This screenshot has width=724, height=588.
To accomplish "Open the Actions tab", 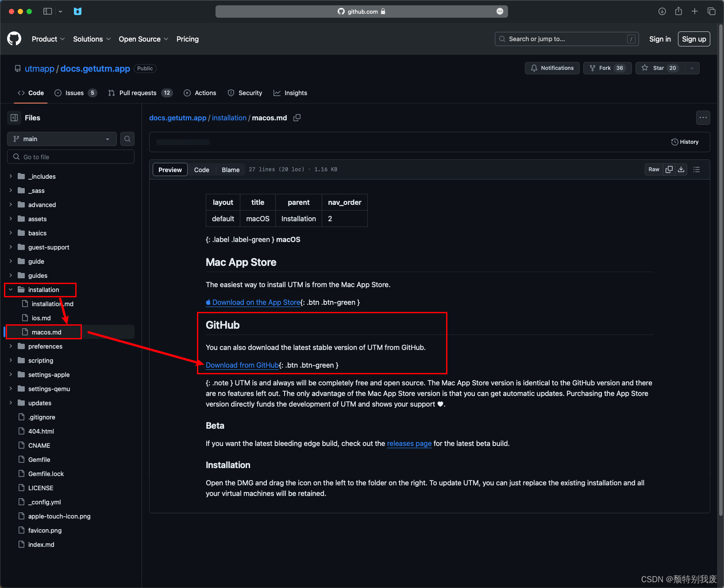I will [200, 93].
